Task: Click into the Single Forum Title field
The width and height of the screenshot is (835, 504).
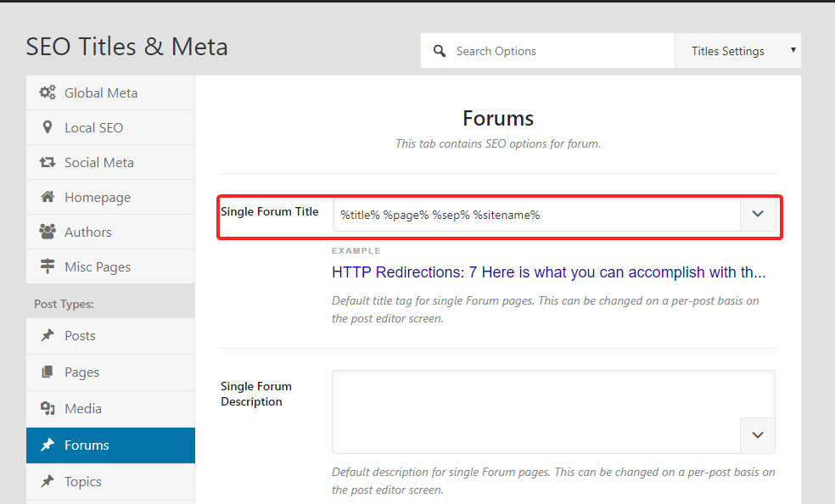Action: (535, 215)
